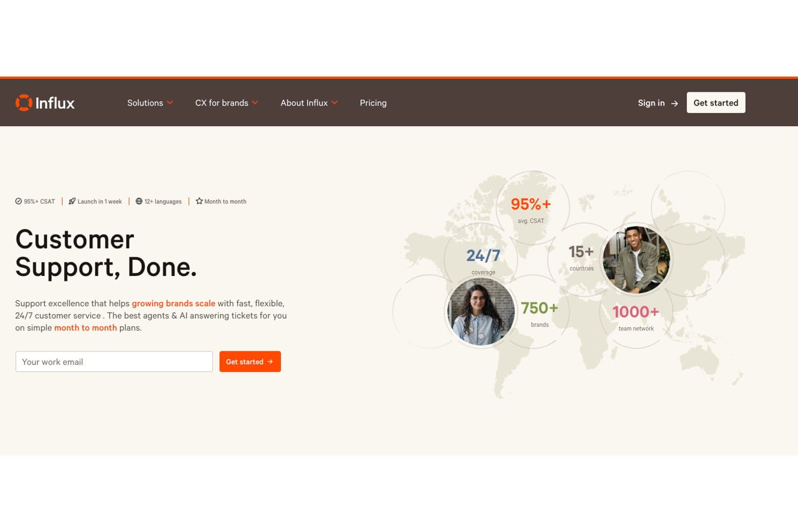Click the growing brands scale orange text
This screenshot has height=532, width=798.
tap(174, 303)
